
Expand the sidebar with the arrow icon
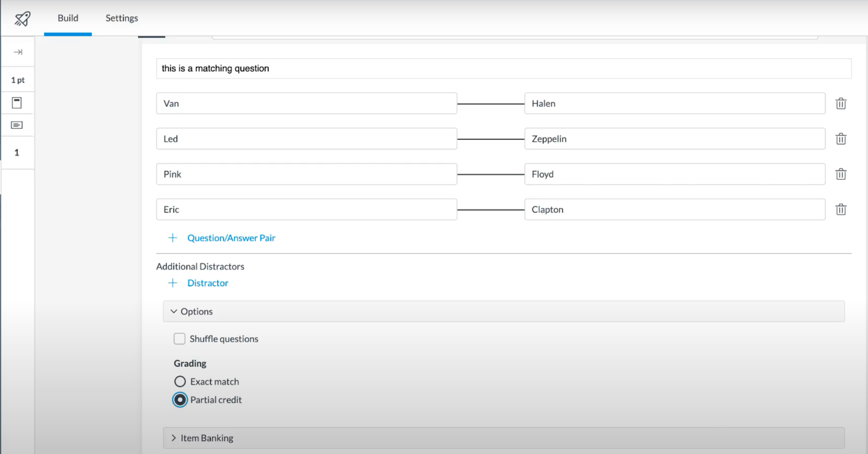point(18,52)
